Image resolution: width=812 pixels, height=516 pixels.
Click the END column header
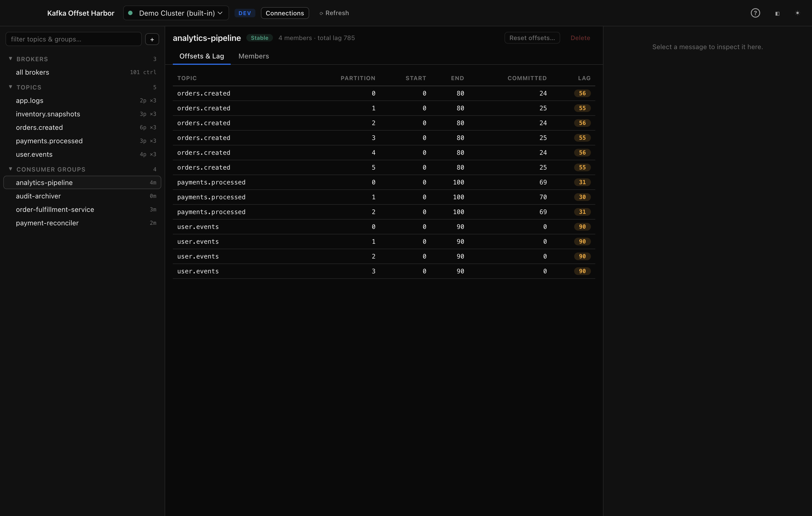(x=458, y=78)
